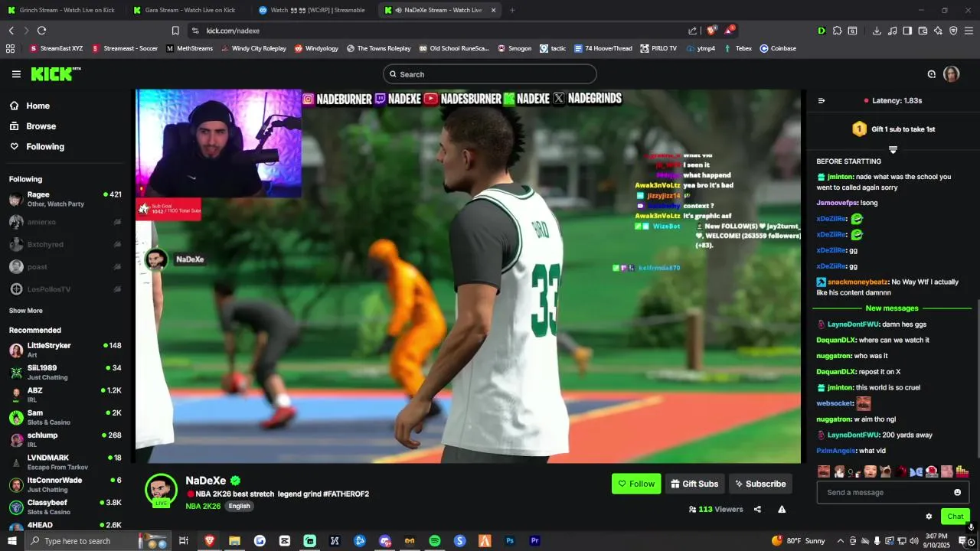Open browser downloads

point(877,31)
